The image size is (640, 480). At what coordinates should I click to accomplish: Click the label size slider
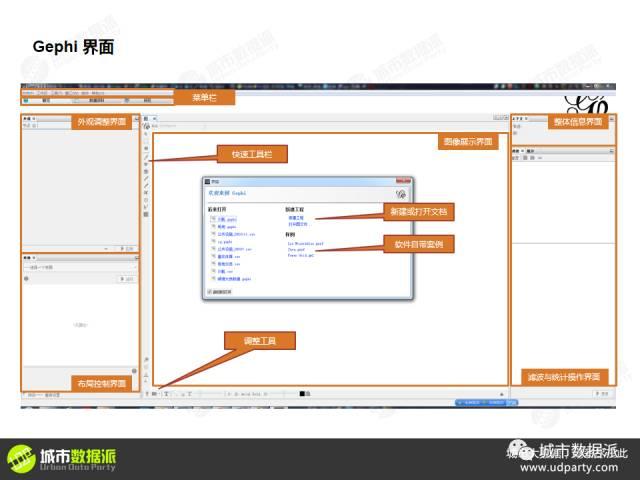(284, 394)
